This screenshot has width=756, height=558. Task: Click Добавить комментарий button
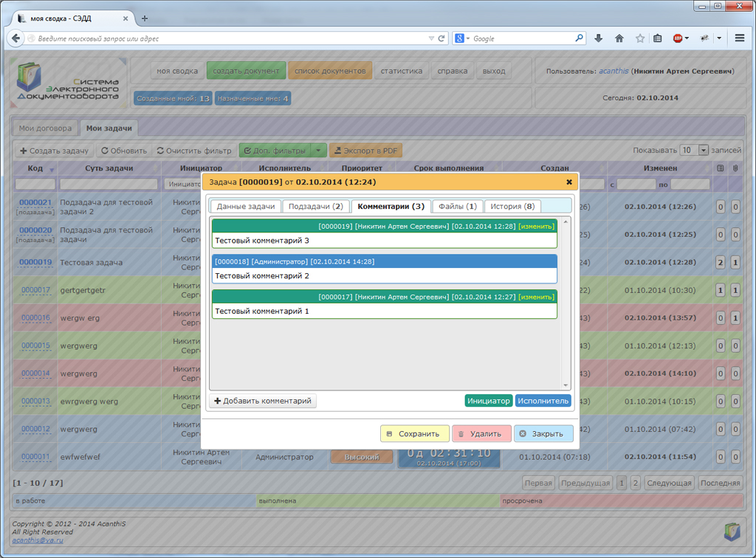(263, 401)
